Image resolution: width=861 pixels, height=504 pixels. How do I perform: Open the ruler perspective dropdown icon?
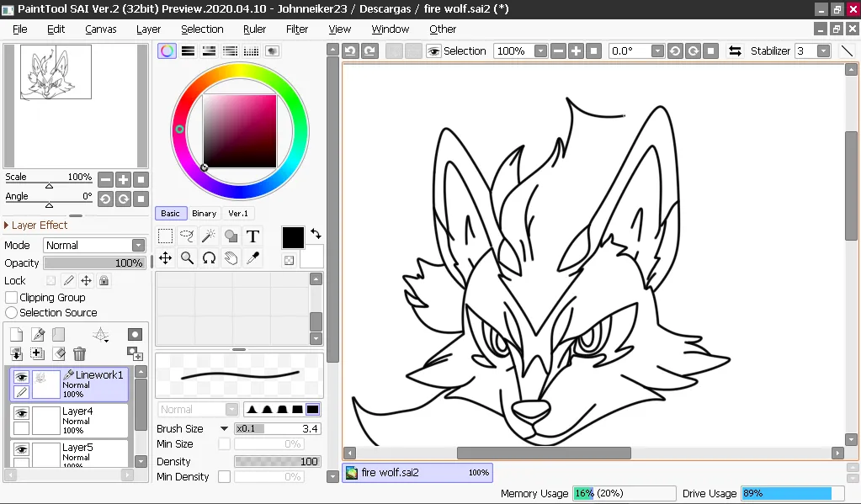click(x=100, y=334)
